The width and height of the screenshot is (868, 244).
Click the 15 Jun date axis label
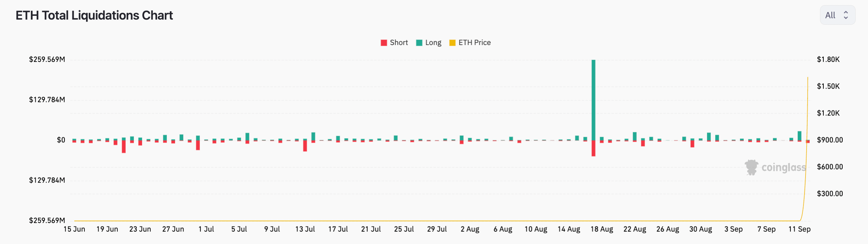click(74, 229)
